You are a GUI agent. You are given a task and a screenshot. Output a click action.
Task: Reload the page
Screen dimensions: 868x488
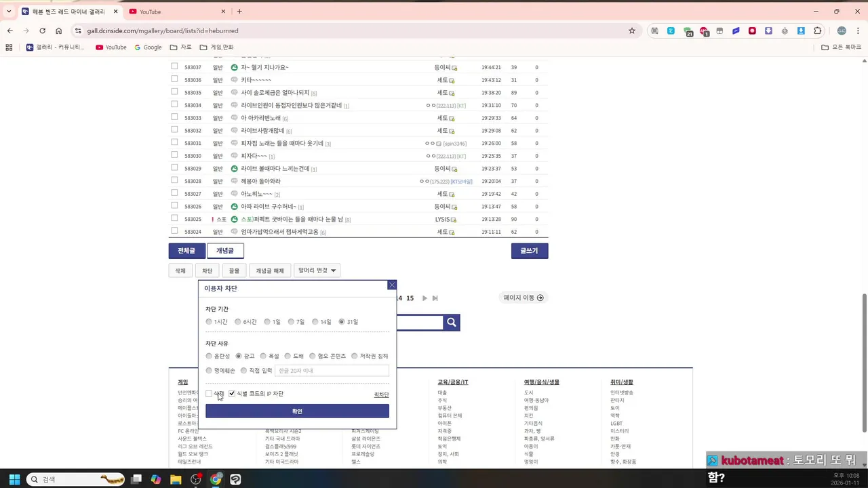[42, 30]
